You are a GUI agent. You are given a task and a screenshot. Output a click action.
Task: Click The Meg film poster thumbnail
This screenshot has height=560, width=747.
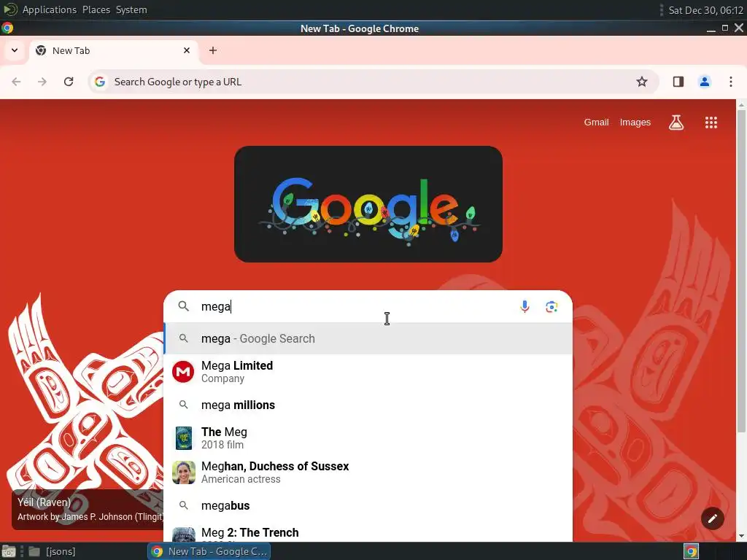tap(183, 438)
